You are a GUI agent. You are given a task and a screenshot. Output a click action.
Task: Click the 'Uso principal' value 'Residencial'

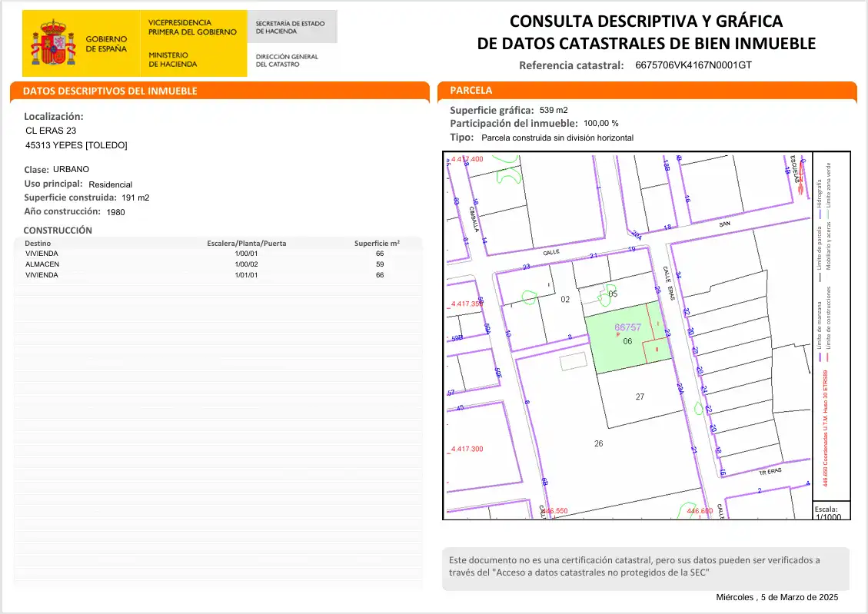tap(110, 184)
